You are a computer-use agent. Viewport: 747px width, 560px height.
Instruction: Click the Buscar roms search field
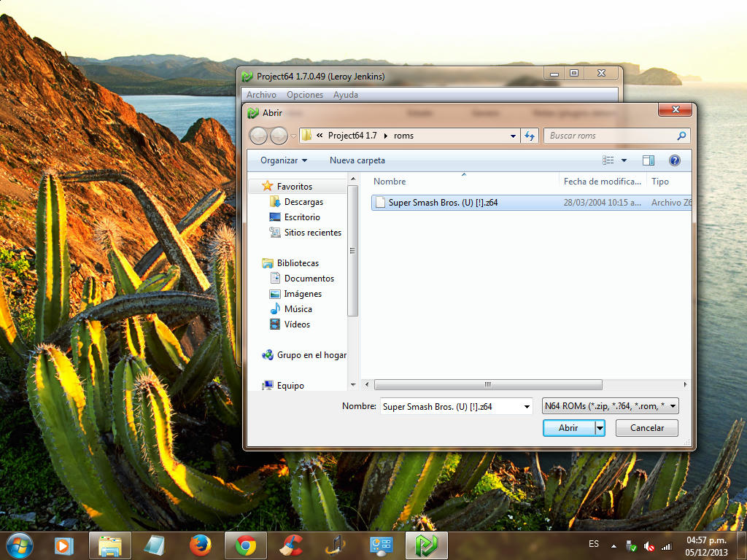(x=611, y=136)
